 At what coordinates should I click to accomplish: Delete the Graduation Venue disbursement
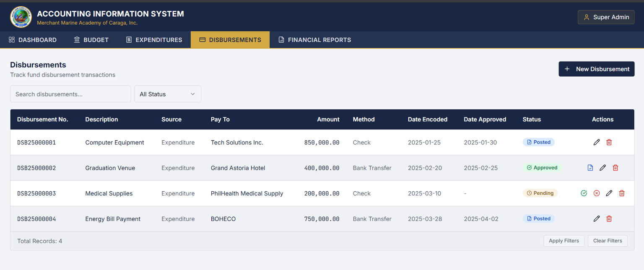[615, 168]
